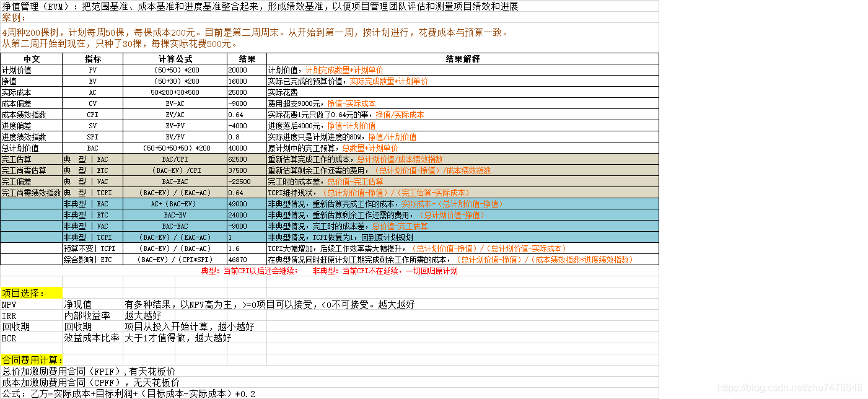
Task: Select the header cell '结果'
Action: click(x=247, y=59)
